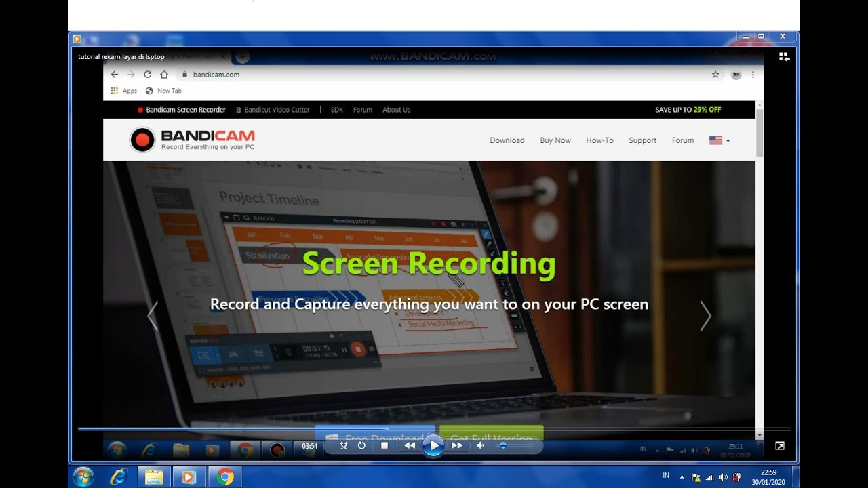
Task: Adjust the media player volume slider
Action: pos(515,445)
